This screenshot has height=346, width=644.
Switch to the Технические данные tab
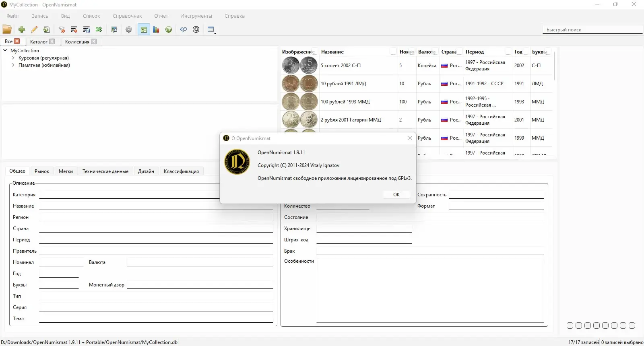pos(105,171)
